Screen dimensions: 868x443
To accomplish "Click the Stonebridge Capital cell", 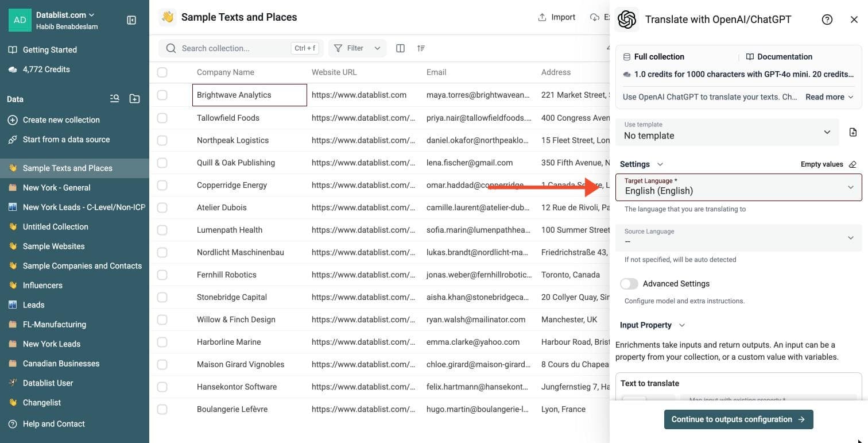I will pyautogui.click(x=250, y=297).
